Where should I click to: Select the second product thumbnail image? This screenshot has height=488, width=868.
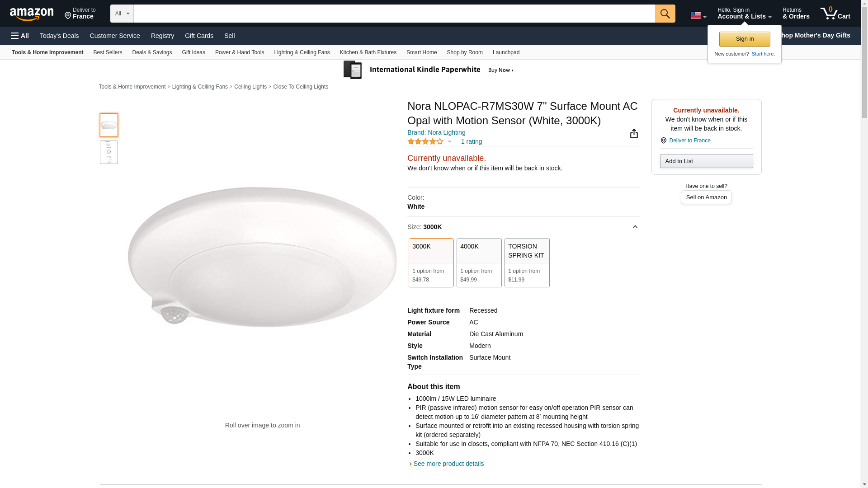point(109,152)
